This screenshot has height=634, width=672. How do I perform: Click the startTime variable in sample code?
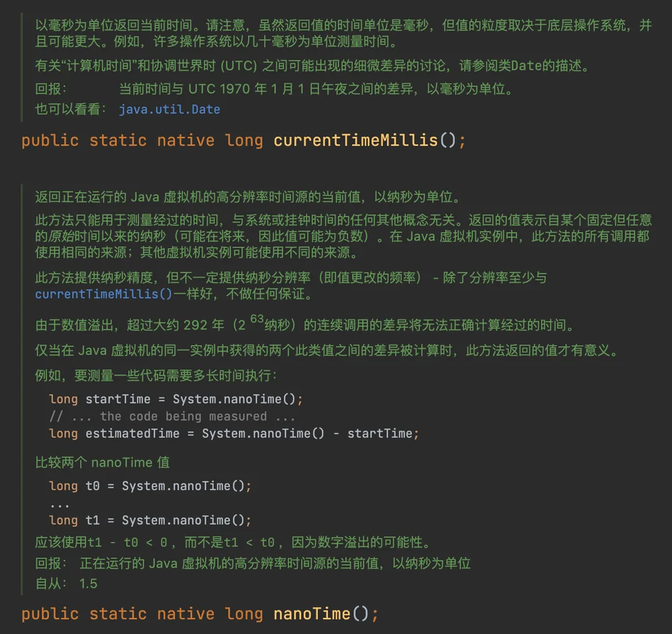point(118,399)
